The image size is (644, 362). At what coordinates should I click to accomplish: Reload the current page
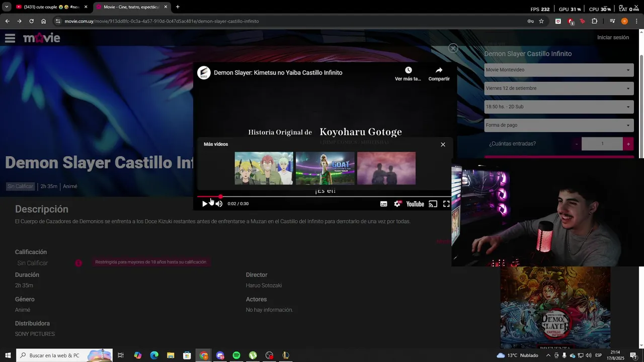click(31, 21)
